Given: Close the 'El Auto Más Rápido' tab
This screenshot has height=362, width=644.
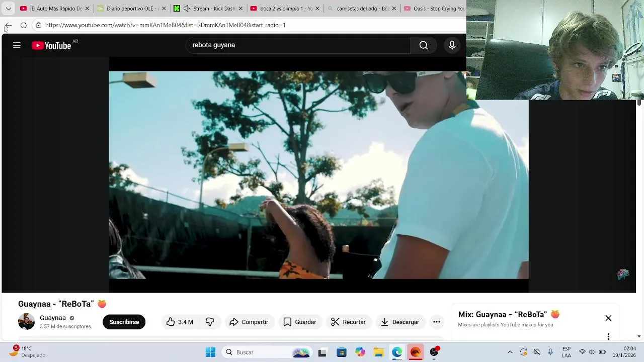Looking at the screenshot, I should click(x=87, y=9).
